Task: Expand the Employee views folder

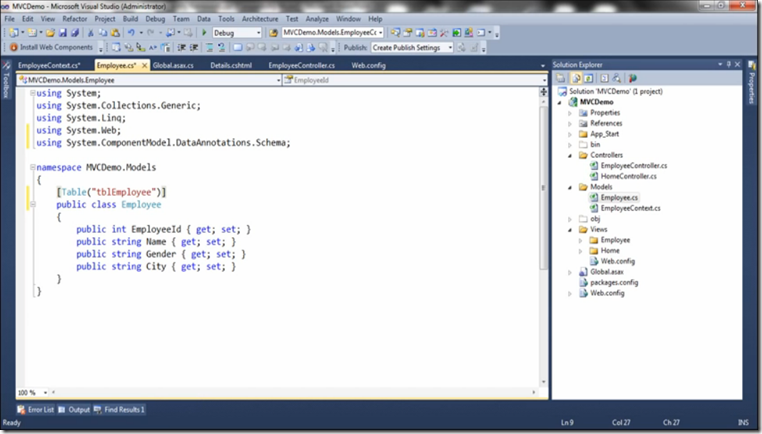Action: [x=580, y=240]
